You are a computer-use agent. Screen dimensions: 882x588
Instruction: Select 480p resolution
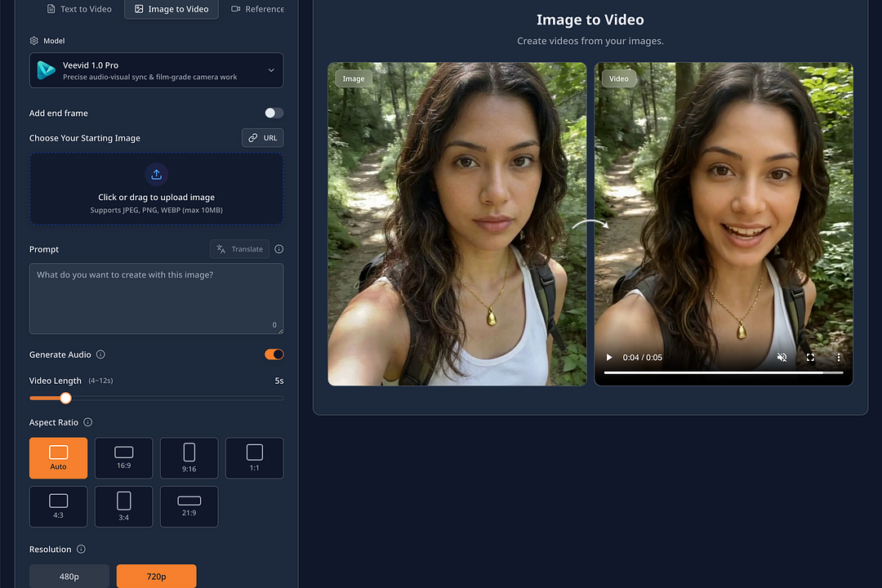click(x=69, y=576)
